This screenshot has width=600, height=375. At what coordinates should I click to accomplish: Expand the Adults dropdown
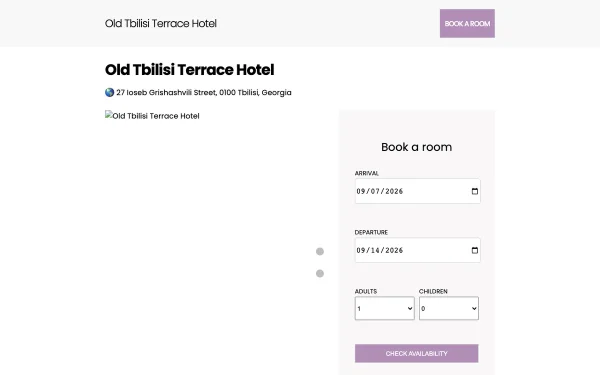[x=385, y=308]
